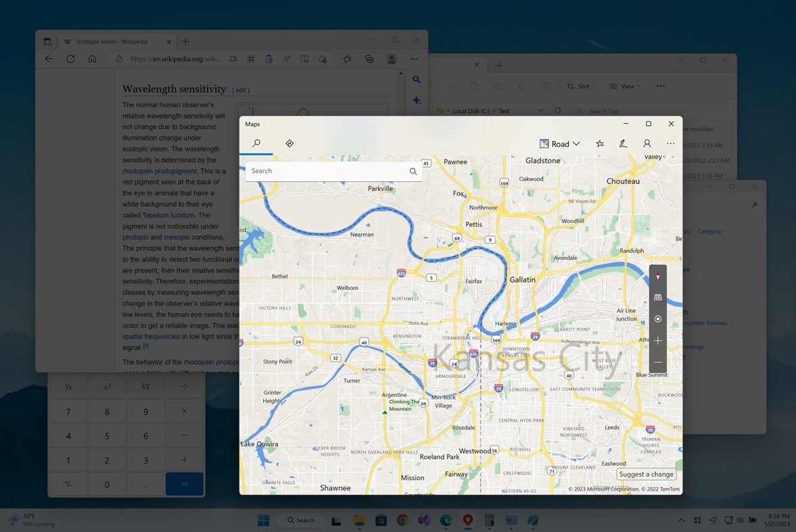Click the Edge address bar URL

tap(176, 59)
